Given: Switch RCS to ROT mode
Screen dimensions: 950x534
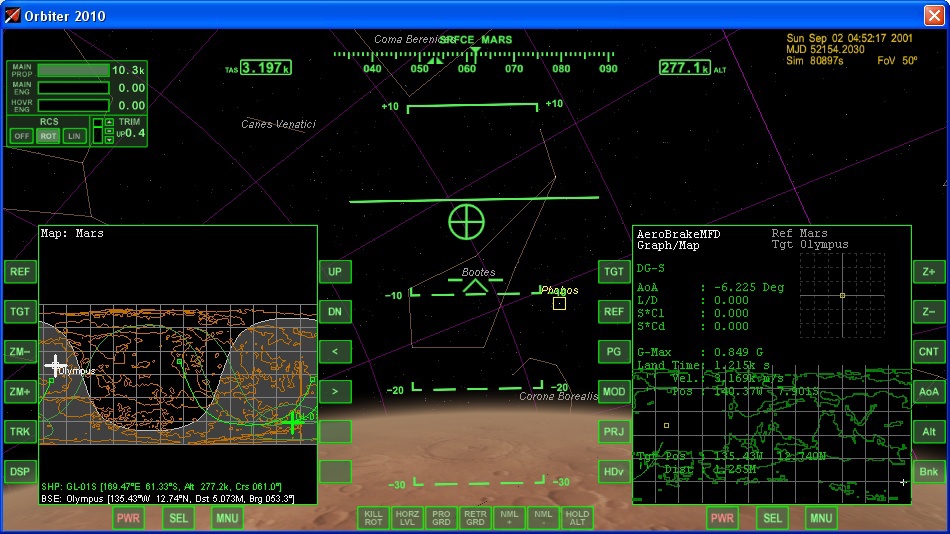Looking at the screenshot, I should 48,136.
